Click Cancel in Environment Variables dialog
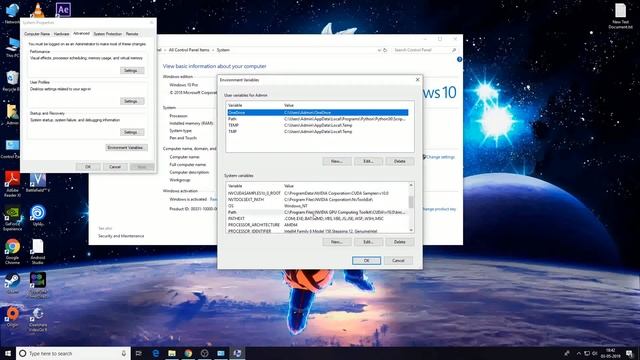Viewport: 640px width, 360px height. point(398,260)
